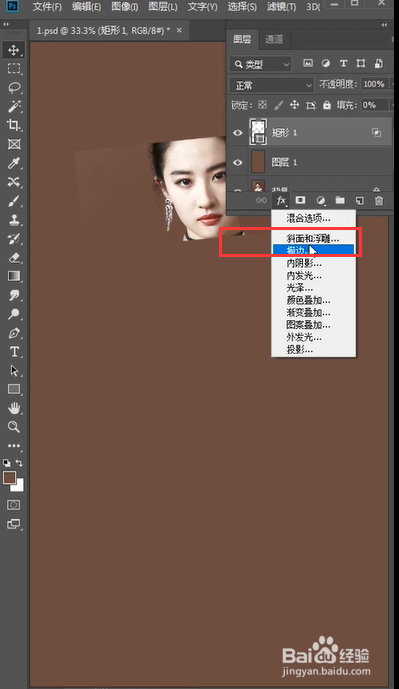The height and width of the screenshot is (689, 399).
Task: Hide the 图层 1 layer
Action: 238,163
